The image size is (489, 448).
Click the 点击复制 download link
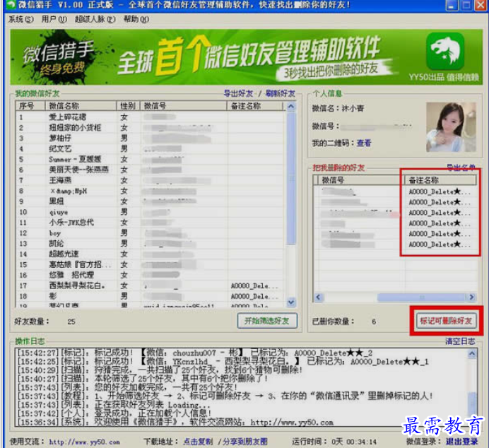tap(198, 442)
